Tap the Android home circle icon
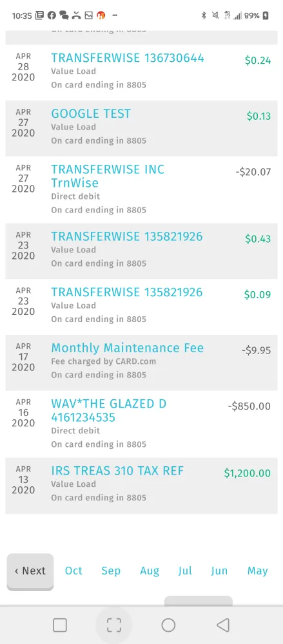This screenshot has height=644, width=283. pyautogui.click(x=168, y=625)
